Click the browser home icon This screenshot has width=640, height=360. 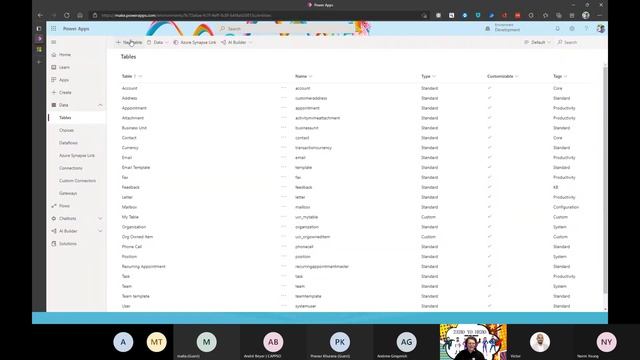(80, 16)
